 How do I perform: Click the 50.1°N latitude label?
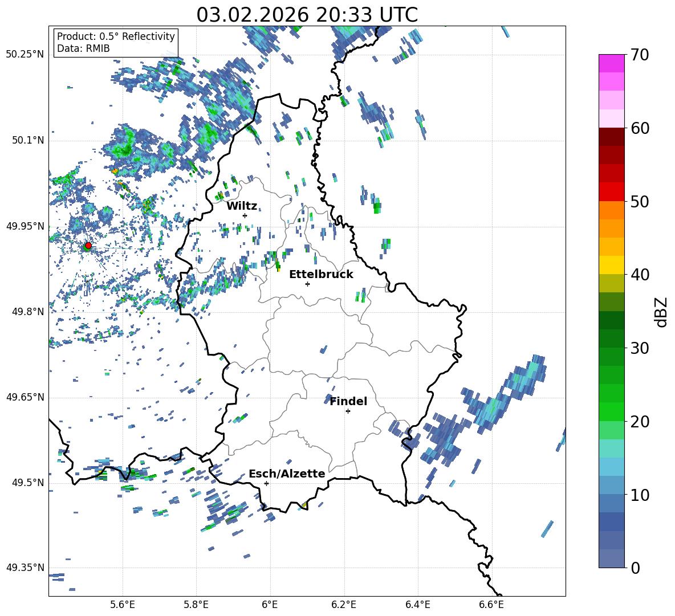coord(28,140)
